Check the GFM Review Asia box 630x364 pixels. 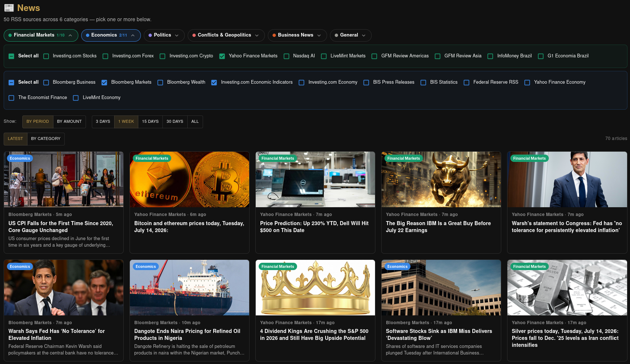438,56
